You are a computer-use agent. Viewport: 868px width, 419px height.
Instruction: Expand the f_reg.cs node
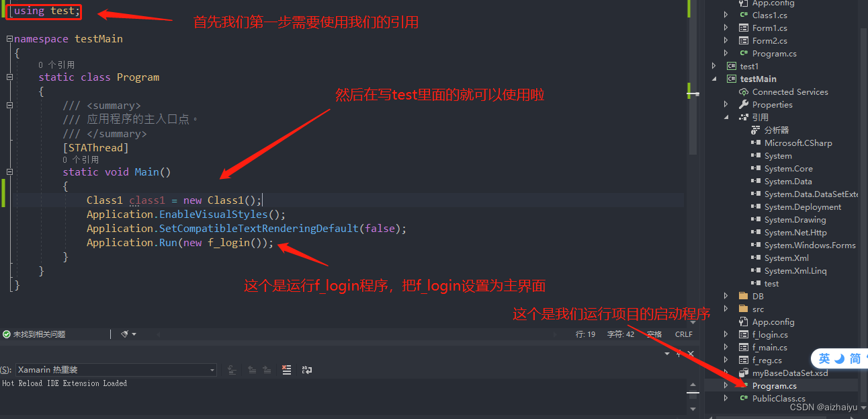[x=726, y=360]
